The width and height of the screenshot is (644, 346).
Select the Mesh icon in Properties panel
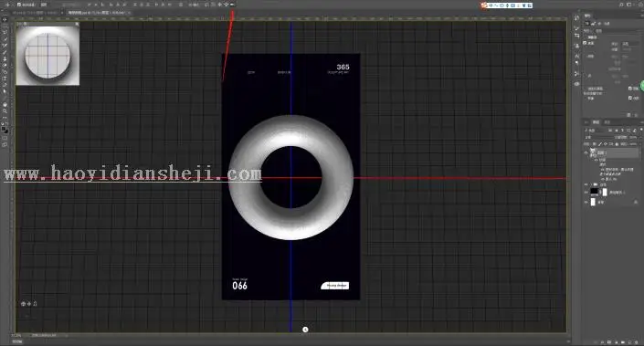(586, 24)
